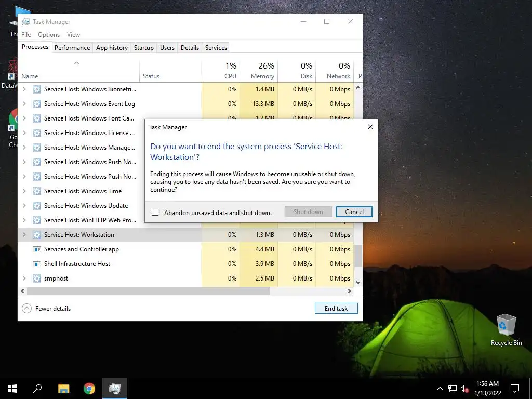532x399 pixels.
Task: Open the File menu
Action: click(26, 35)
